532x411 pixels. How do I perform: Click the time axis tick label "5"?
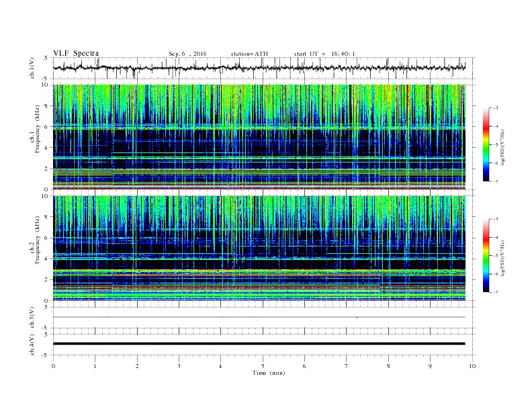click(x=263, y=366)
